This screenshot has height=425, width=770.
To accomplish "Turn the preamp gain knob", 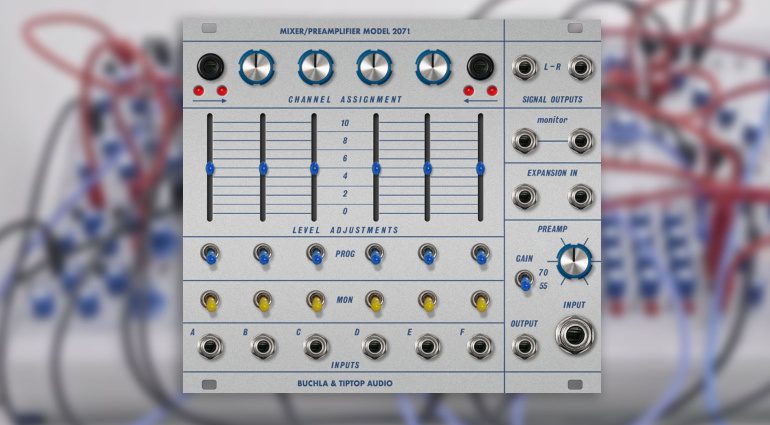I will click(x=575, y=262).
